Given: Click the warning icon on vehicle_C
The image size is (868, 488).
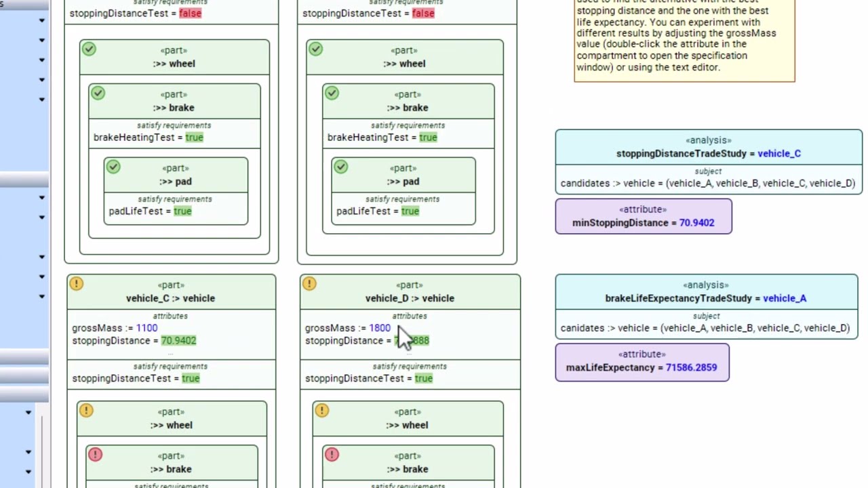Looking at the screenshot, I should [x=77, y=284].
